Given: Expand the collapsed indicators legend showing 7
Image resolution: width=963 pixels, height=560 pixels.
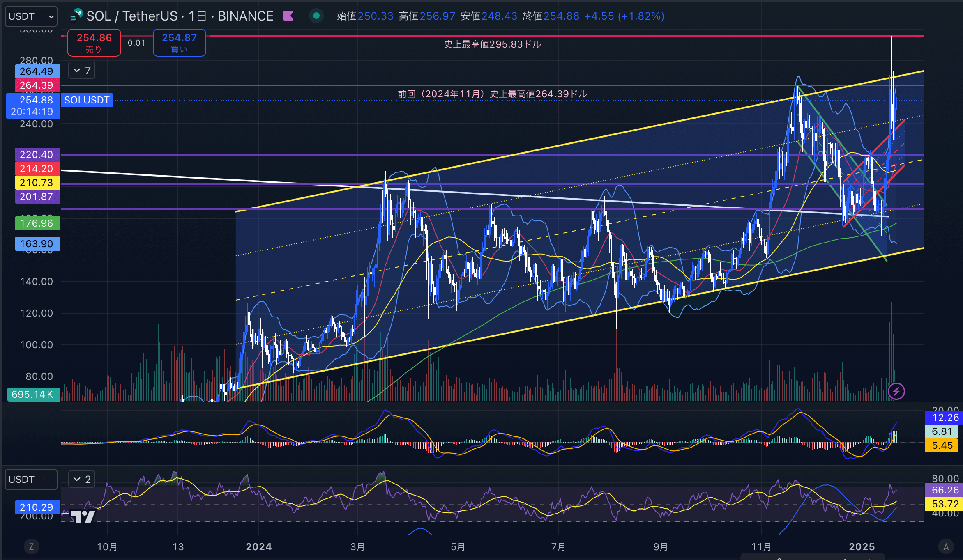Looking at the screenshot, I should tap(82, 71).
